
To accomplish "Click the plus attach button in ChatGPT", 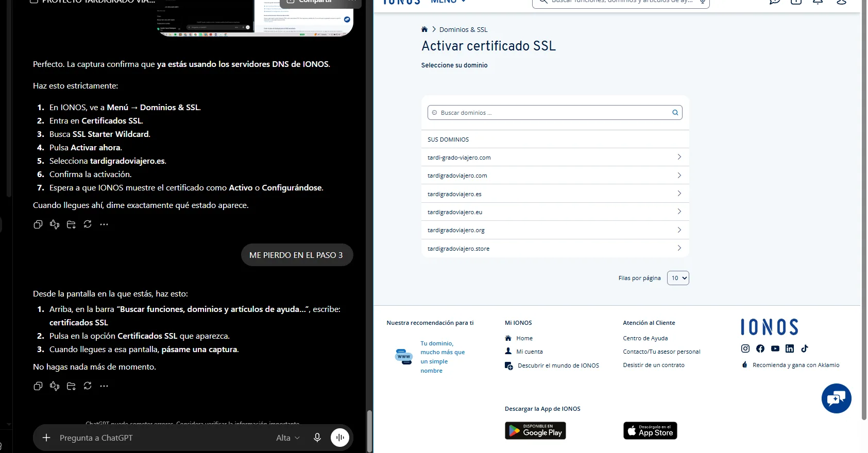I will pos(46,438).
